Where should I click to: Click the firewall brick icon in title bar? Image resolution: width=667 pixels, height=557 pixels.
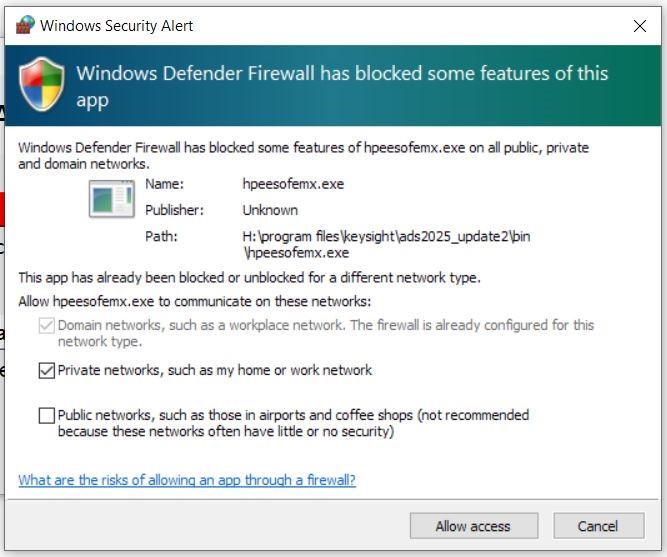[25, 25]
